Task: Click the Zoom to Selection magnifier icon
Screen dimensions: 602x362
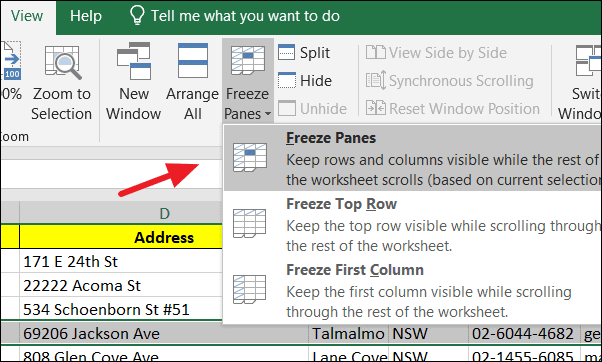Action: point(63,62)
